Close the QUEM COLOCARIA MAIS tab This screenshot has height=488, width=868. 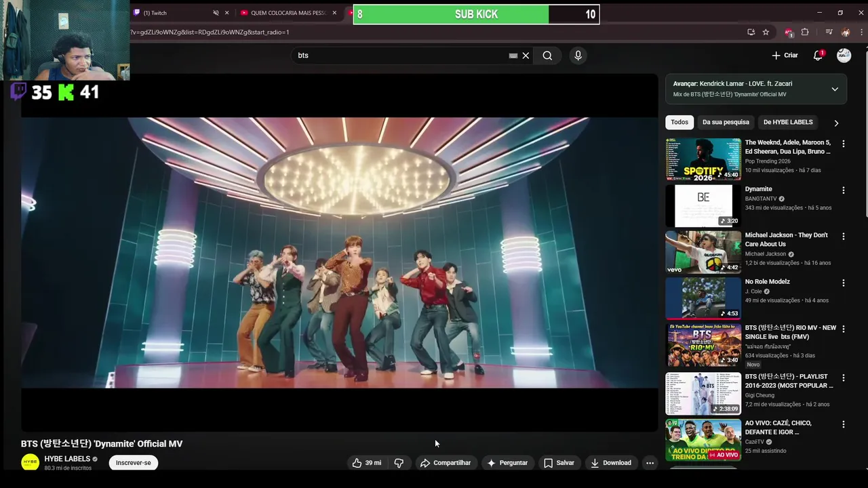tap(334, 13)
